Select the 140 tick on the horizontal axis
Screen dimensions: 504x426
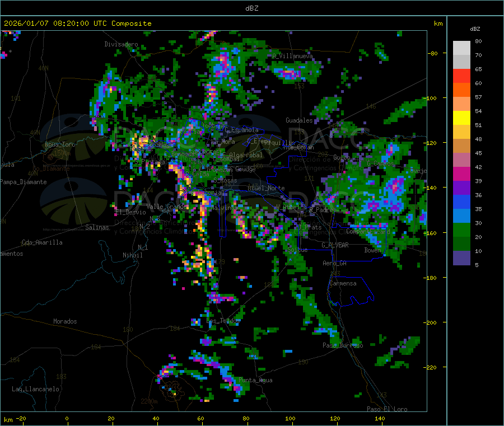tap(380, 418)
